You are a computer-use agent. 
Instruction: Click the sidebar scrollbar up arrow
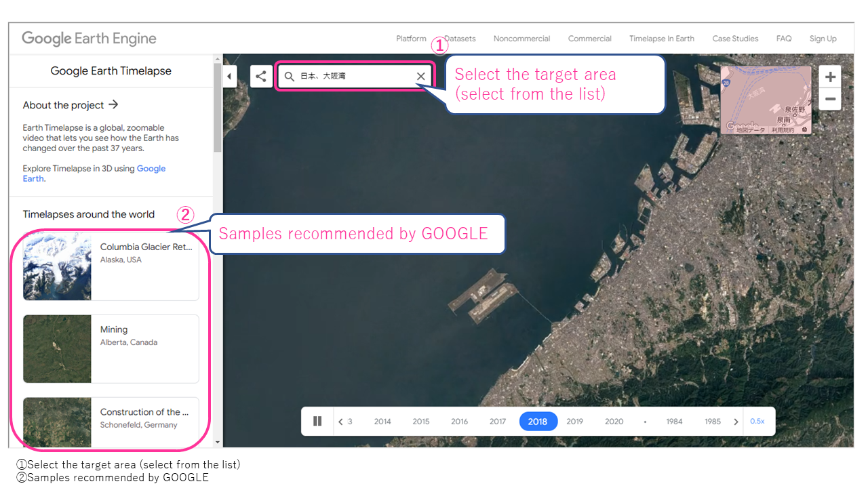pyautogui.click(x=218, y=58)
